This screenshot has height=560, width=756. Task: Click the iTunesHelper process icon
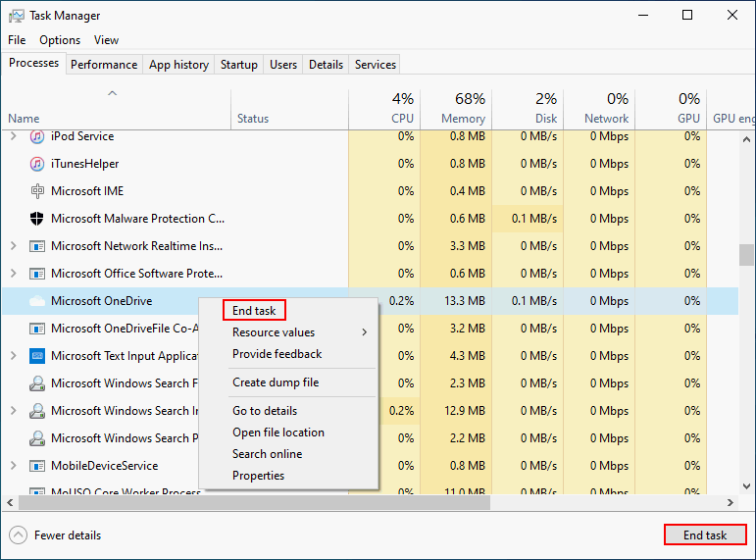(x=37, y=164)
